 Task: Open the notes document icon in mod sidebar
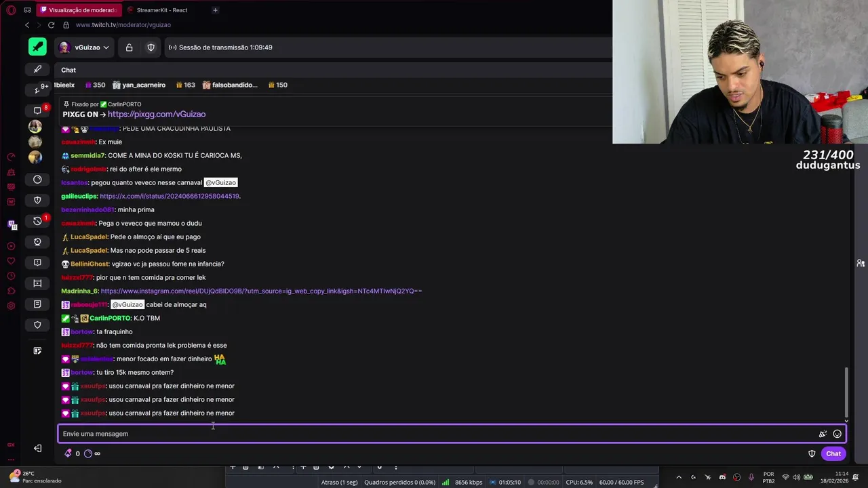coord(37,304)
